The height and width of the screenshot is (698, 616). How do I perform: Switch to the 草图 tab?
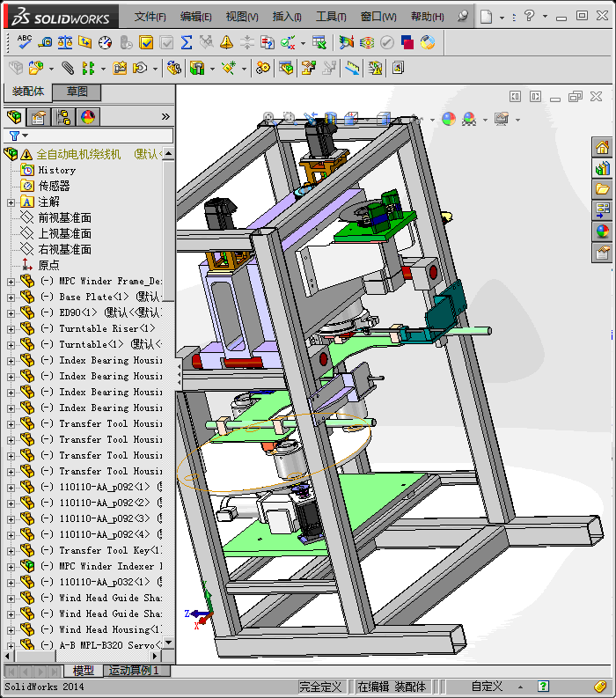(x=77, y=92)
